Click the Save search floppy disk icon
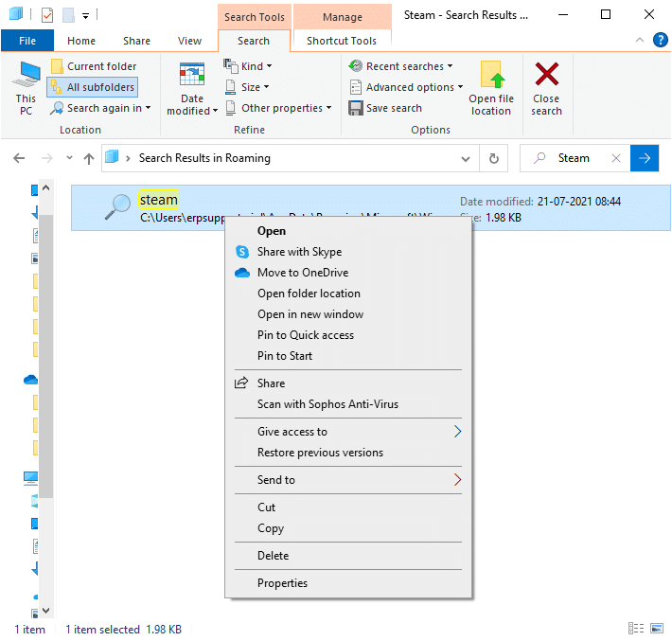 [x=356, y=108]
